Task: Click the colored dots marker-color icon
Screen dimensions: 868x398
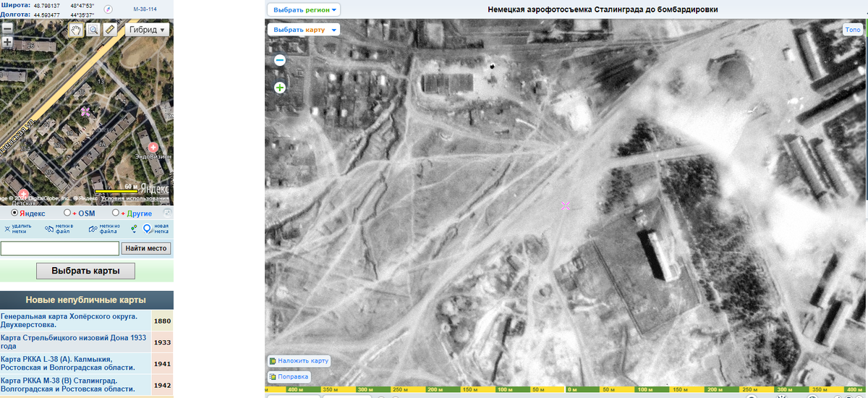Action: [x=134, y=229]
